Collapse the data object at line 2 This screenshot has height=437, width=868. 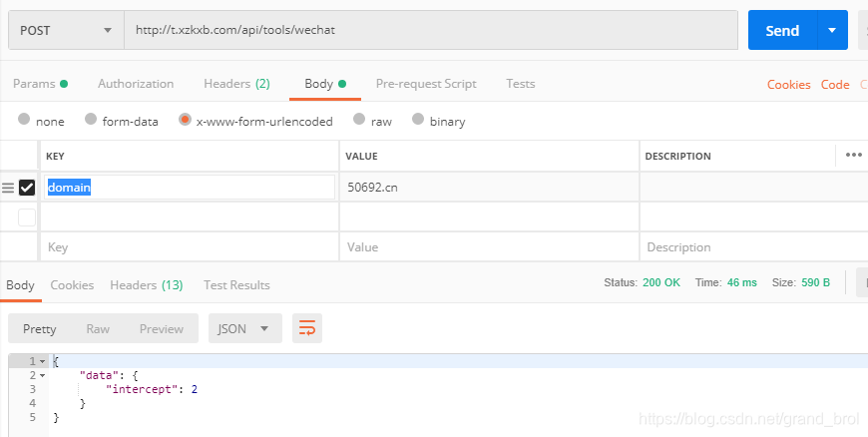coord(43,375)
